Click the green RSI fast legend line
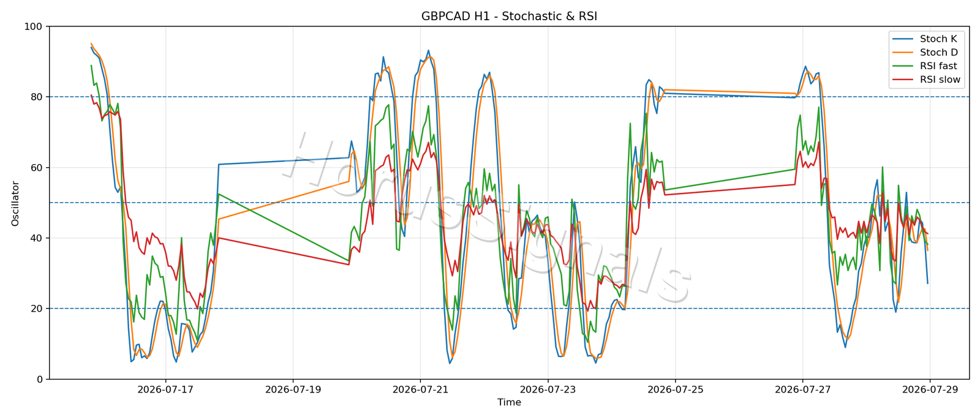Viewport: 980px width, 420px height. click(x=903, y=66)
